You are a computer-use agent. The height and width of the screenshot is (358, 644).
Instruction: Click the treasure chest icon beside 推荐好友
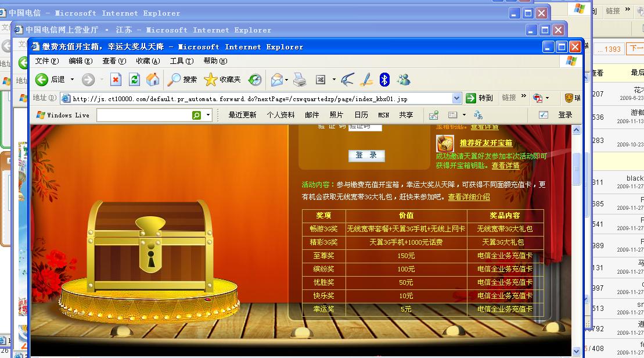[445, 144]
